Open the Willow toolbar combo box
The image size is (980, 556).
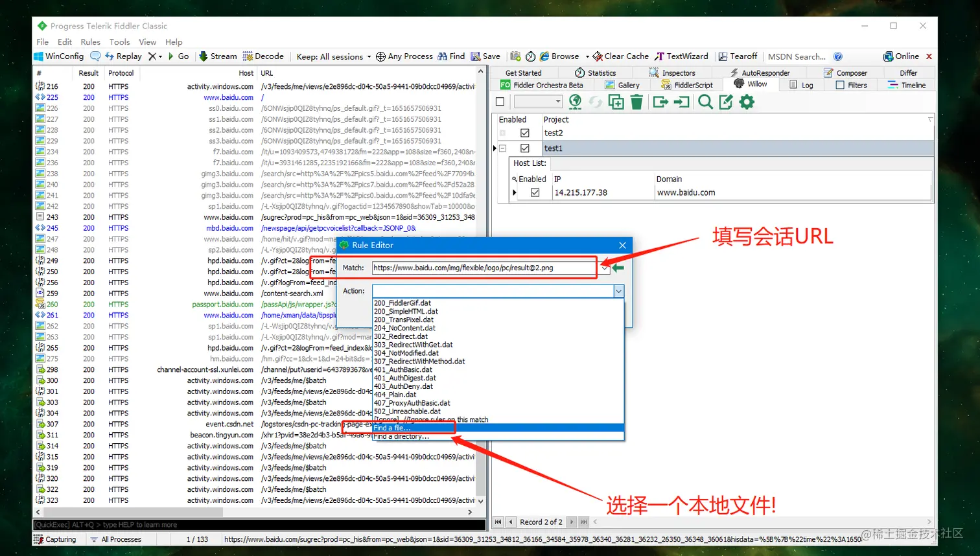[538, 102]
